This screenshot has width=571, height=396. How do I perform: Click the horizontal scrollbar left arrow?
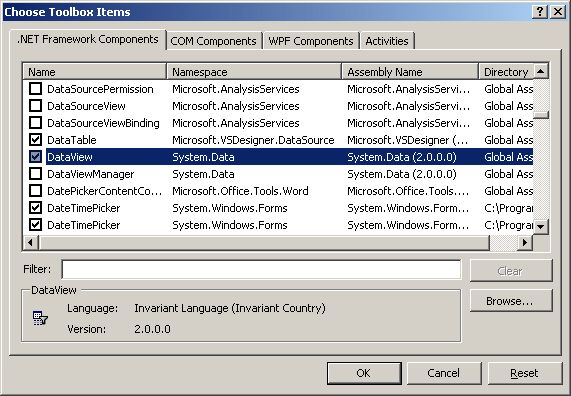pyautogui.click(x=31, y=242)
